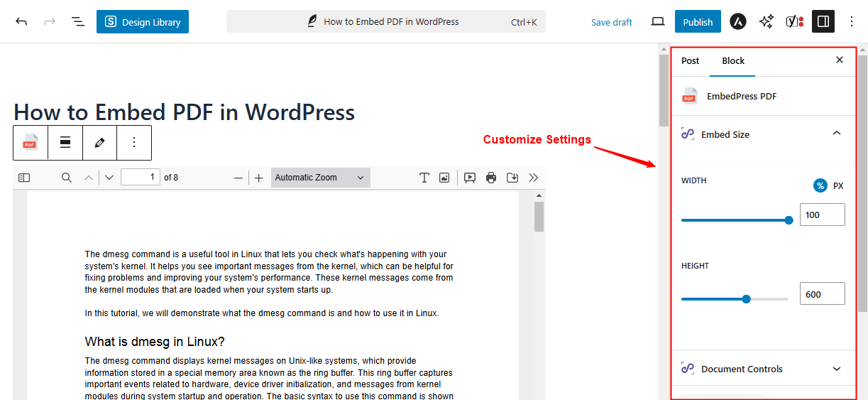Image resolution: width=868 pixels, height=400 pixels.
Task: Select the PDF text annotation tool
Action: point(424,178)
